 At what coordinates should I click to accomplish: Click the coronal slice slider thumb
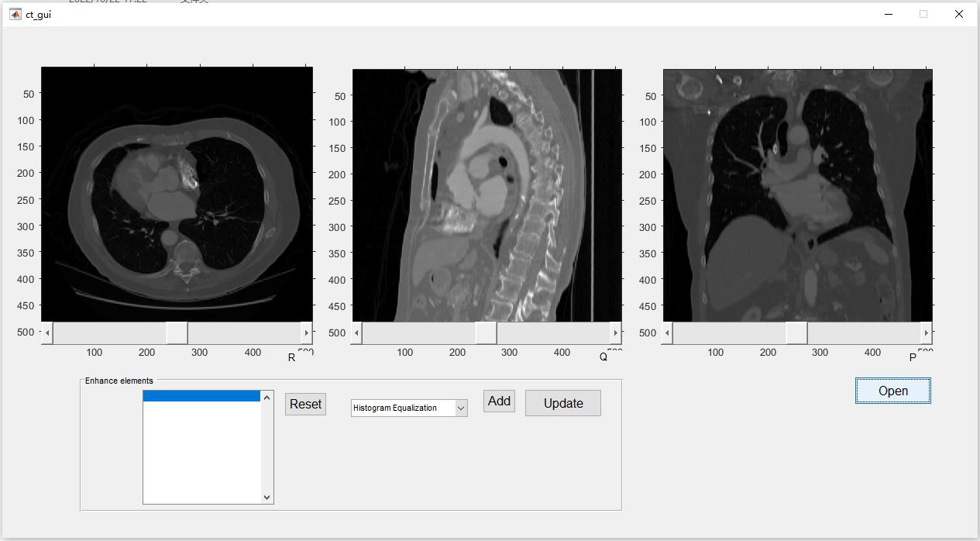tap(796, 333)
